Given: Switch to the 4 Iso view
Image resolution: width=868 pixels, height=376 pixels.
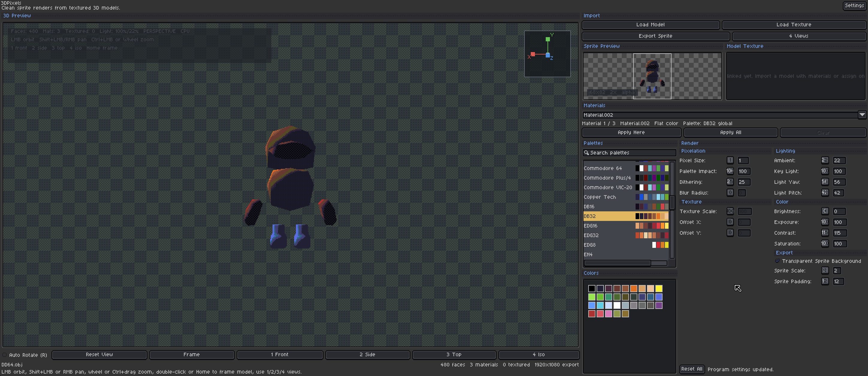Looking at the screenshot, I should [x=539, y=355].
